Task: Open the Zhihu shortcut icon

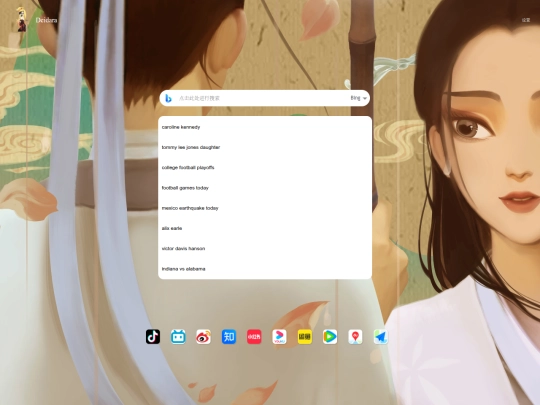Action: 229,337
